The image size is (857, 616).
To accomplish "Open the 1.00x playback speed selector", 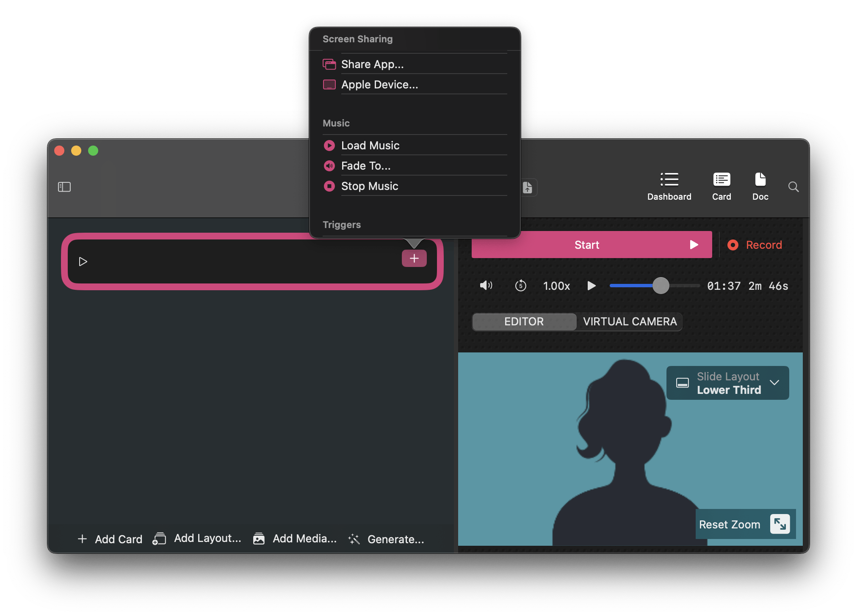I will 556,286.
